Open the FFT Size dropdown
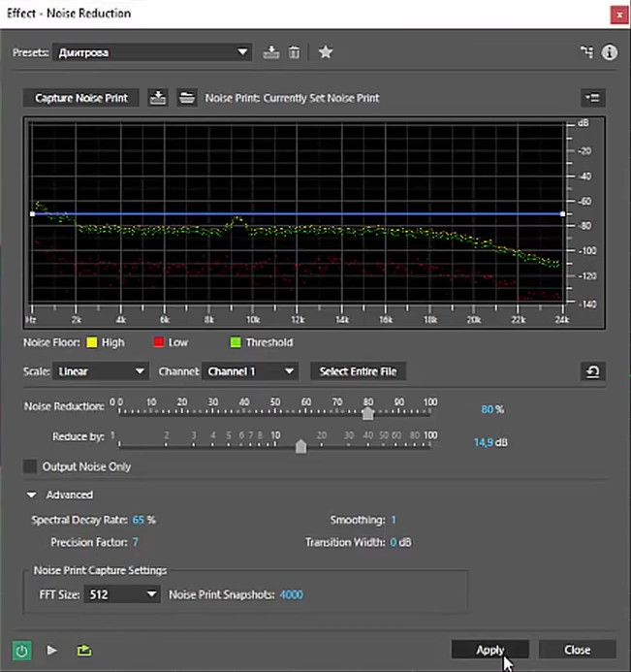The width and height of the screenshot is (631, 672). (122, 594)
